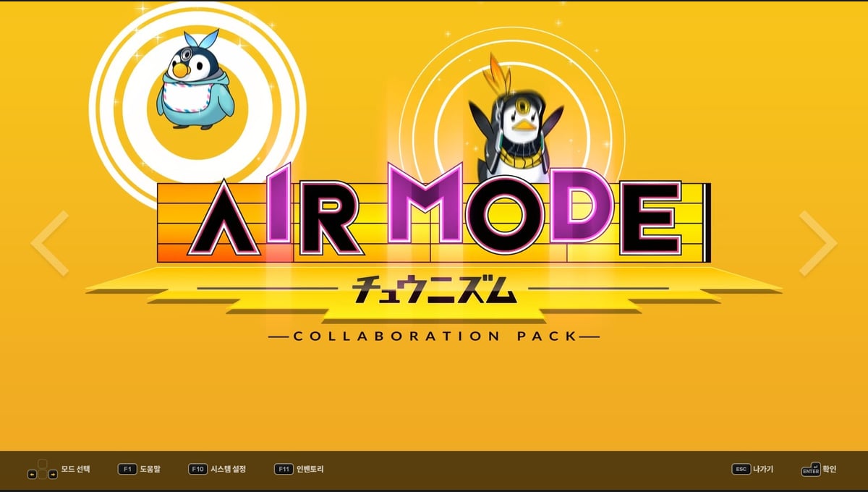The image size is (868, 492).
Task: Click the ENTER key icon
Action: click(x=811, y=470)
